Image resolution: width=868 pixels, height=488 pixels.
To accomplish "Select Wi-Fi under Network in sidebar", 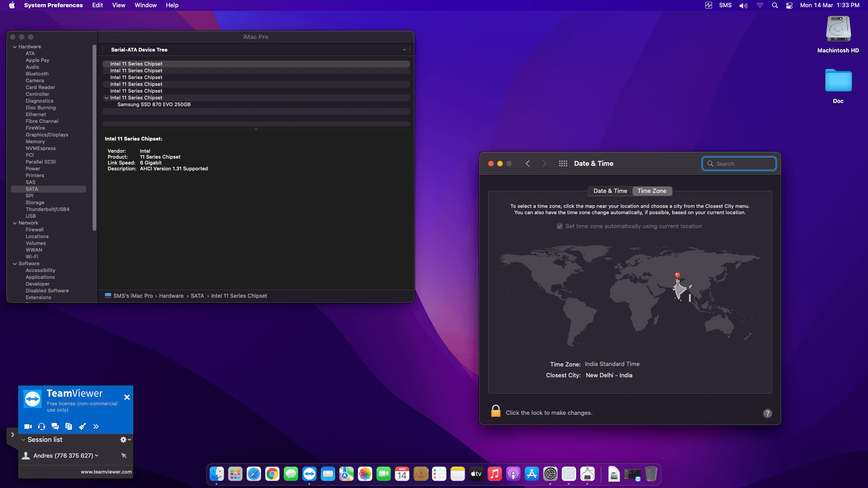I will pos(32,257).
